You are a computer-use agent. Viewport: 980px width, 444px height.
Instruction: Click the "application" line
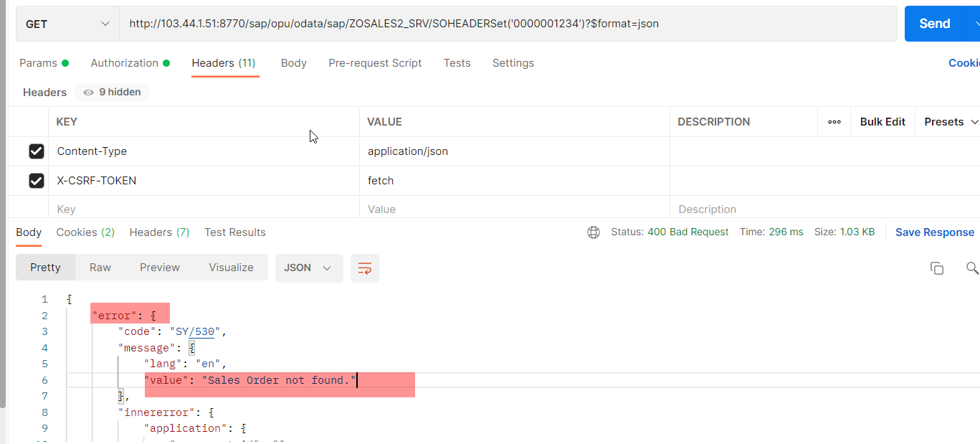[195, 428]
